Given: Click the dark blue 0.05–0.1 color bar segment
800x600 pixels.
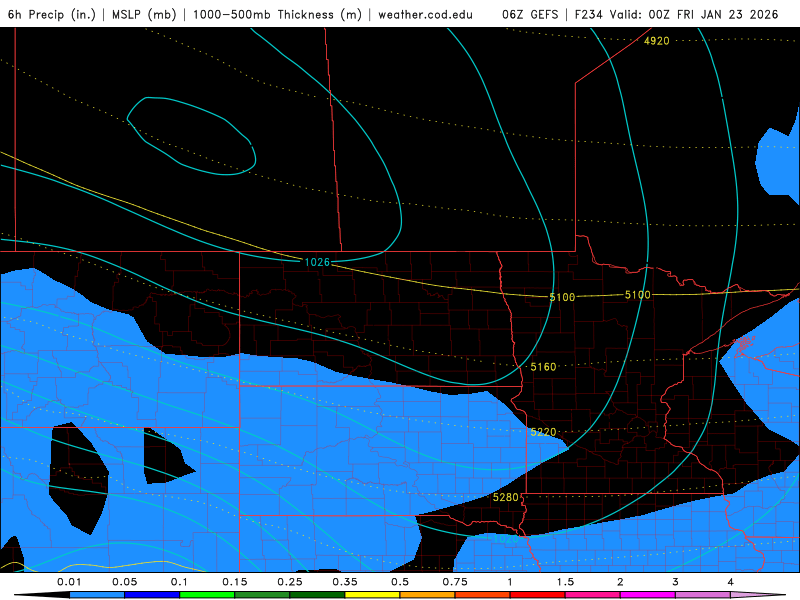Looking at the screenshot, I should 152,595.
